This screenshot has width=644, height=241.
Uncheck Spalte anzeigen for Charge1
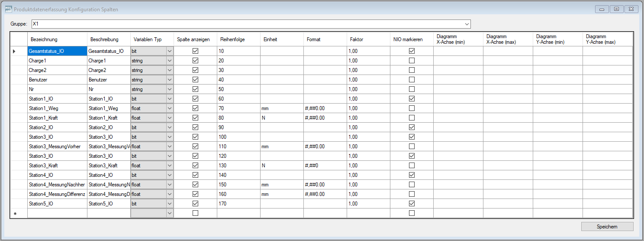tap(195, 61)
